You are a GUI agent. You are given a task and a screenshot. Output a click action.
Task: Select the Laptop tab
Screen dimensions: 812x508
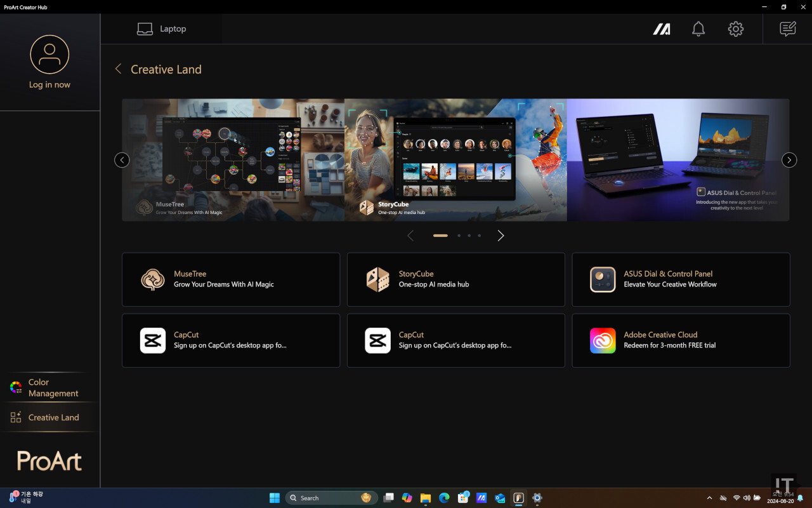click(x=162, y=29)
